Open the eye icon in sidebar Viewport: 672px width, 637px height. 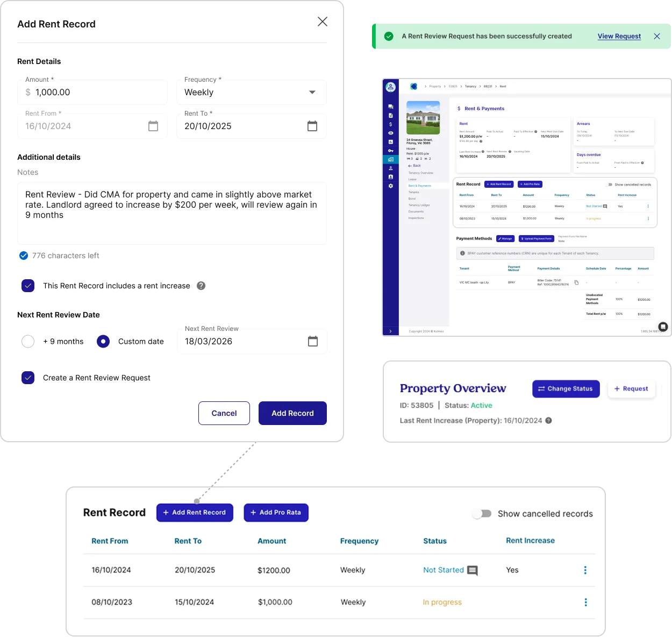(391, 133)
